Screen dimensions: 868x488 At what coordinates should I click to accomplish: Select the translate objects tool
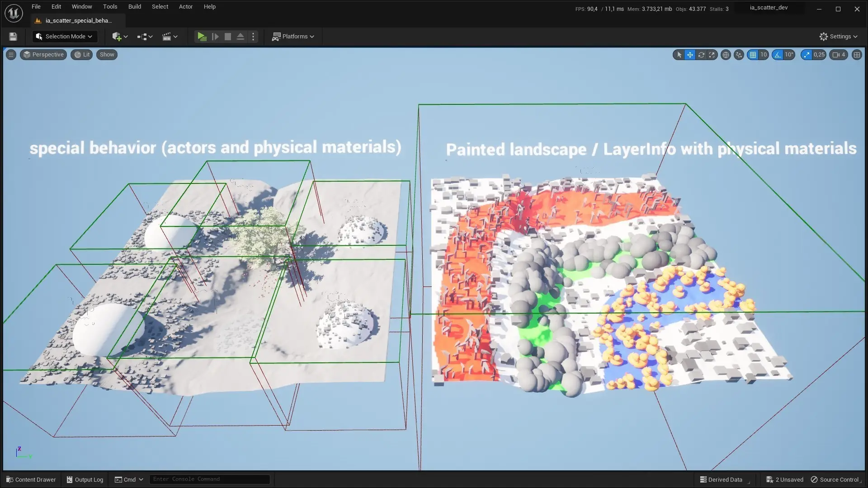pos(690,55)
